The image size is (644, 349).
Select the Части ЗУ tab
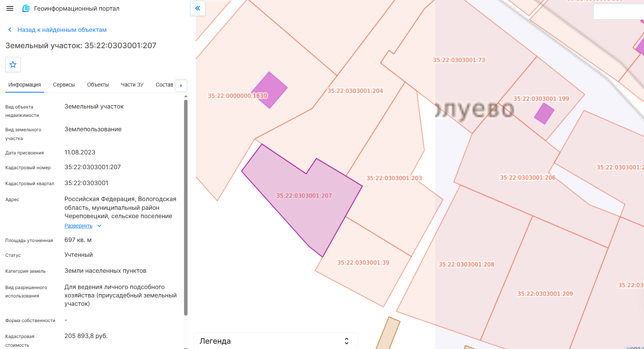tap(132, 85)
